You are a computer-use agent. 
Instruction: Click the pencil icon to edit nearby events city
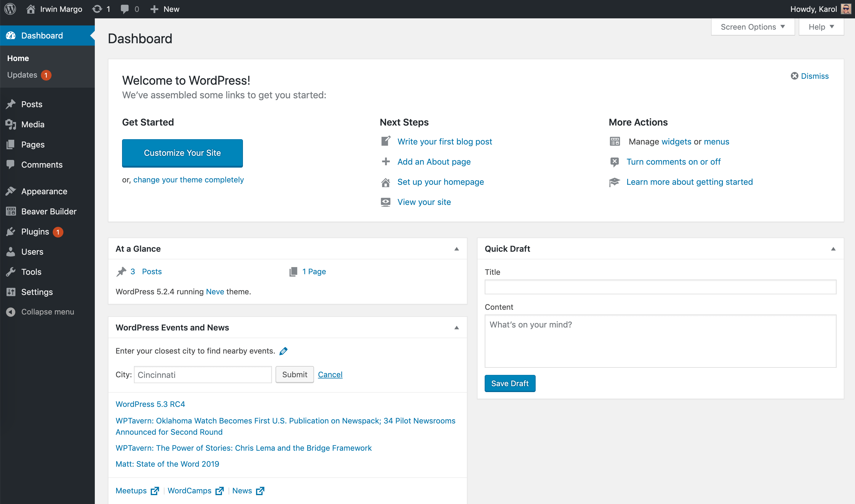click(x=284, y=351)
